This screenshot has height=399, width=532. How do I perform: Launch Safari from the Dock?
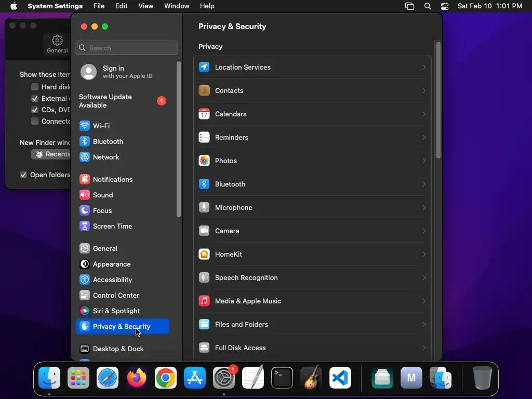coord(108,378)
